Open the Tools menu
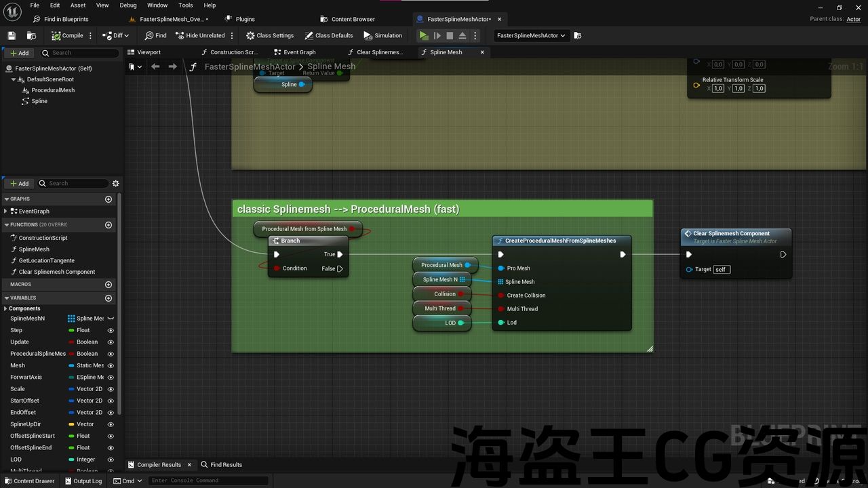 point(185,5)
